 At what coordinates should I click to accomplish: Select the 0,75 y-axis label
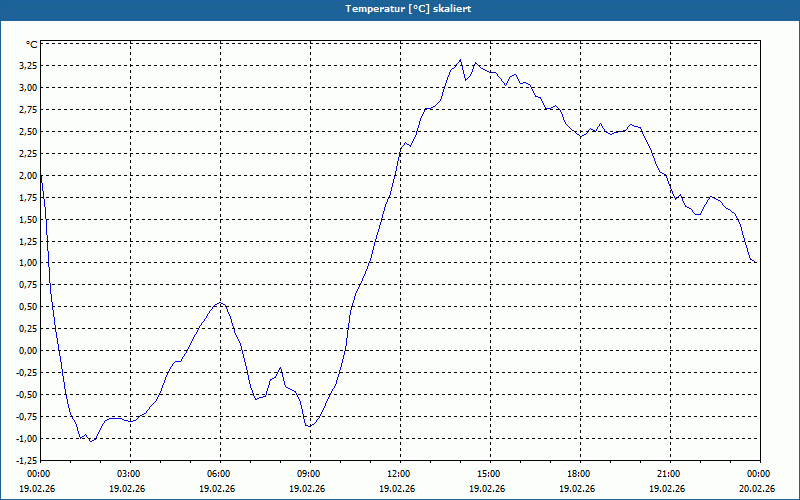(29, 285)
